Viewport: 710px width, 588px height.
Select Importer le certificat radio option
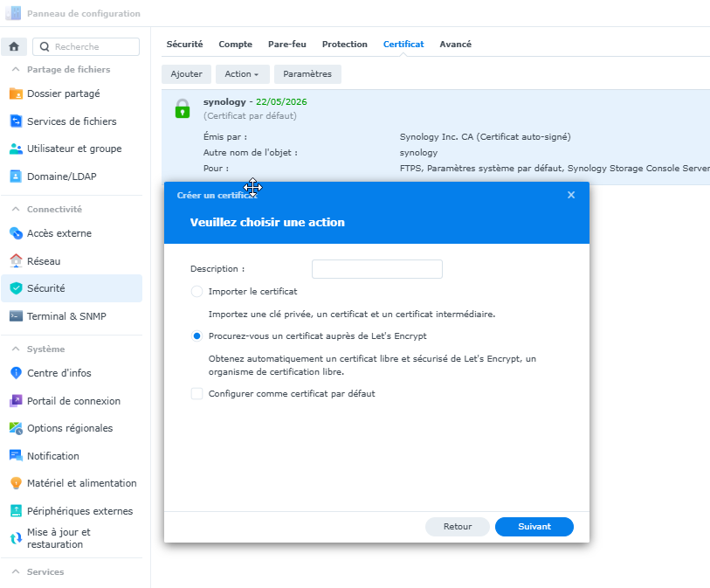[x=196, y=292]
